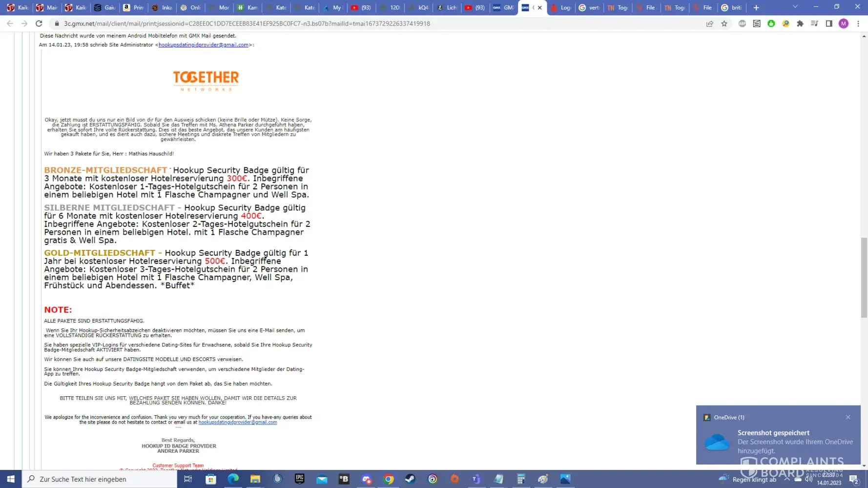Open the Windows Start menu
This screenshot has height=488, width=868.
[11, 479]
